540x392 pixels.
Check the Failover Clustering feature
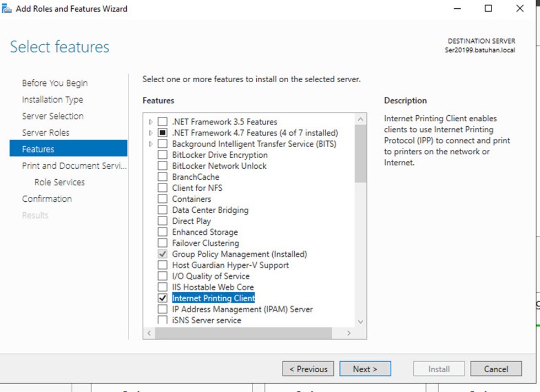point(163,243)
